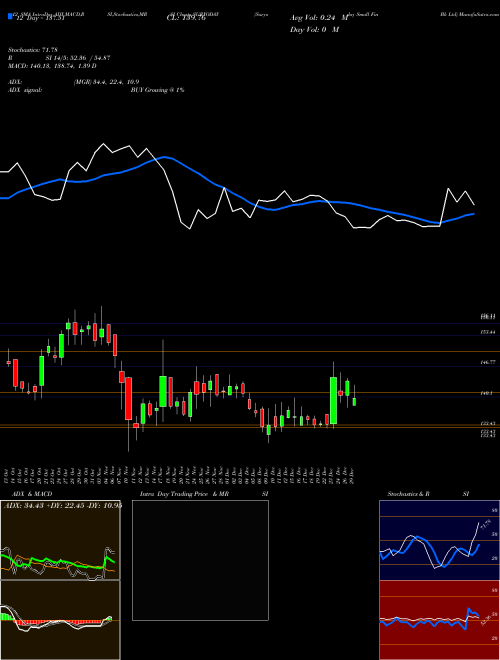Click the 'ADX: 34.43 +DY: 22.45 -DY: 10.95' readout
The height and width of the screenshot is (660, 500).
tap(63, 505)
